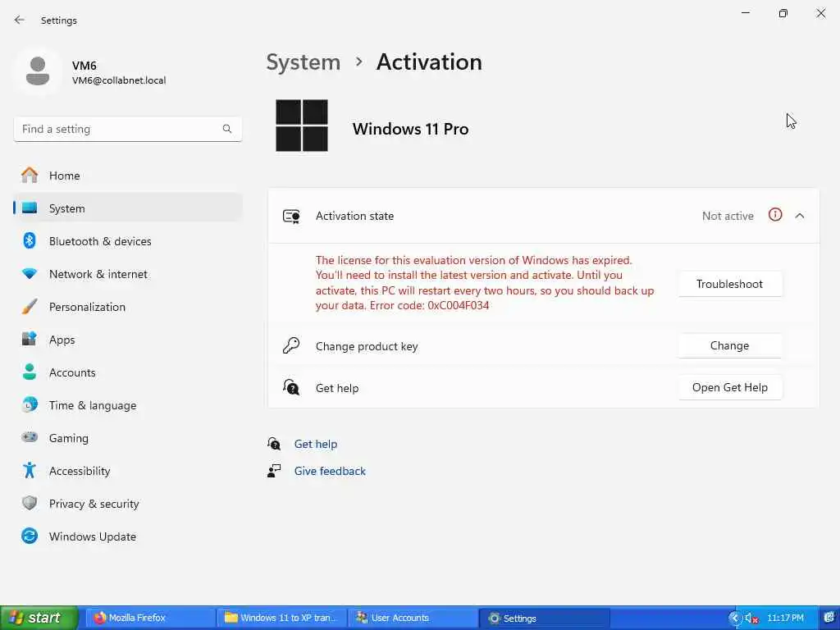Click the 11:17 PM taskbar clock
Image resolution: width=840 pixels, height=630 pixels.
click(785, 618)
